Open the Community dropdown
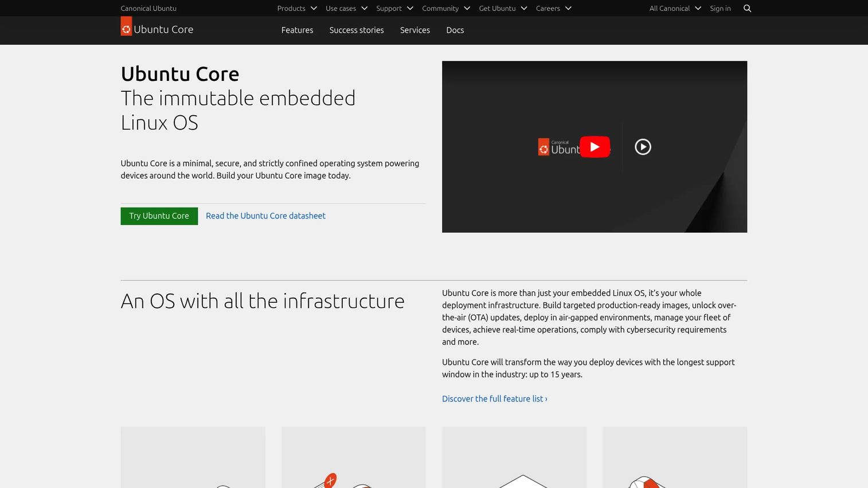 (x=446, y=8)
